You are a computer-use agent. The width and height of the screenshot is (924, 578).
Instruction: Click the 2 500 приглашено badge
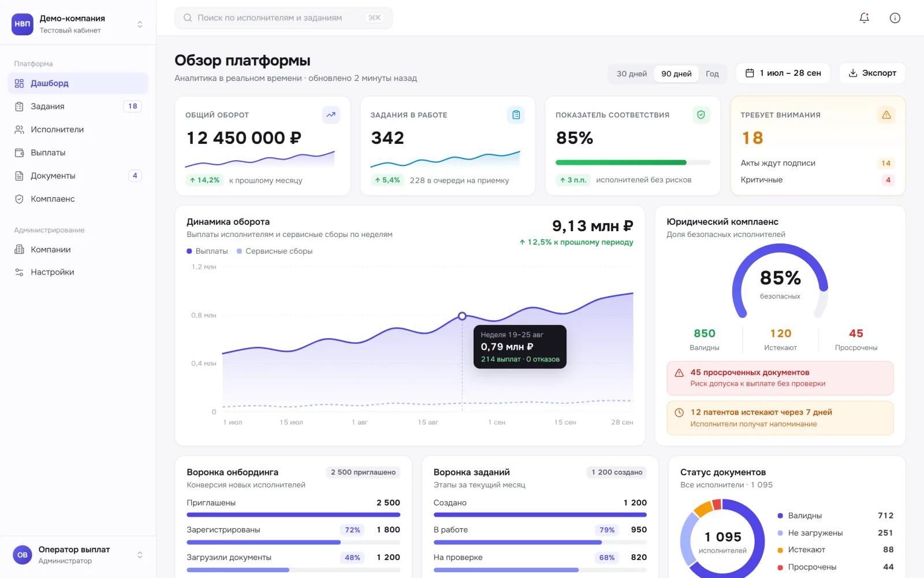(363, 472)
